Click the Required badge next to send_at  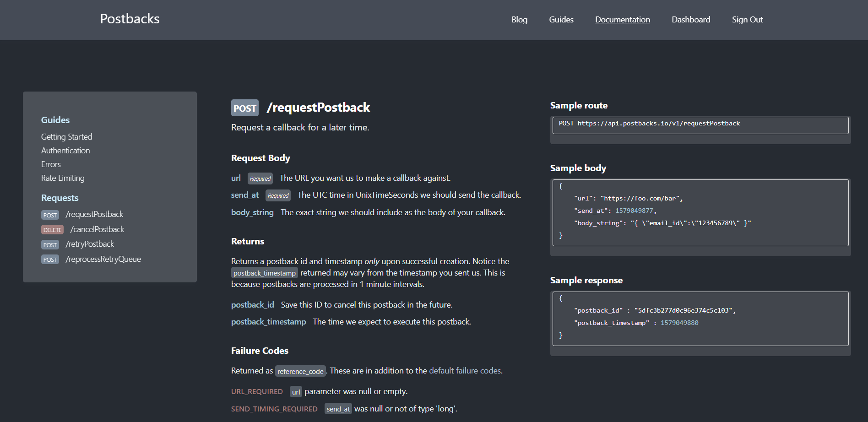[278, 195]
